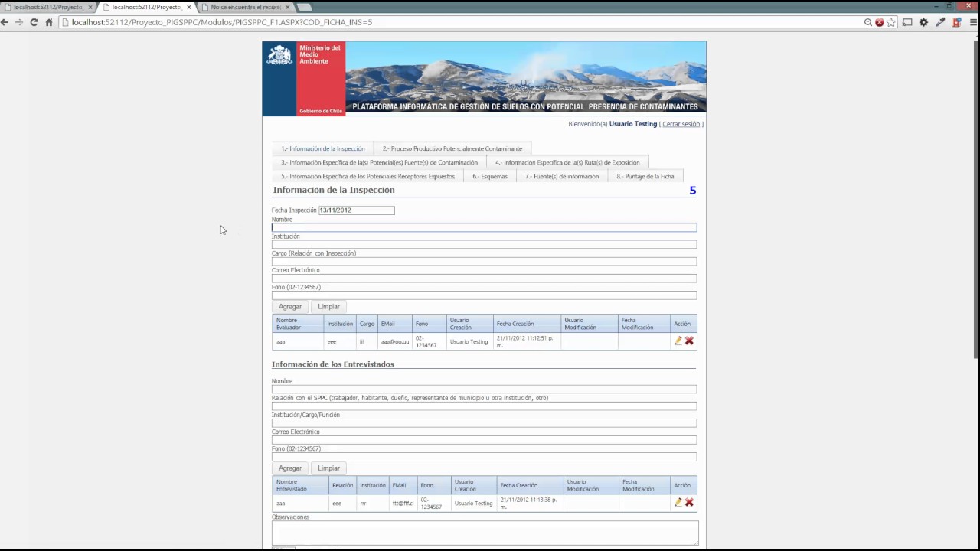Focus the Relación con el SPPC field
This screenshot has height=551, width=980.
484,406
